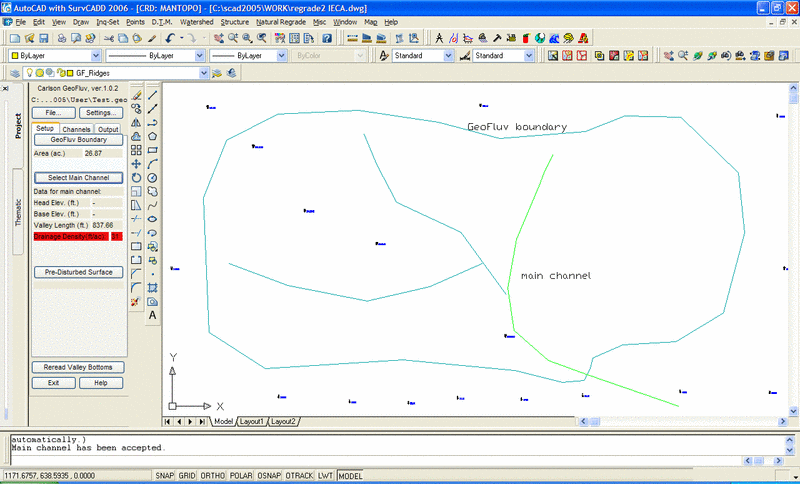800x484 pixels.
Task: Switch to Layout1 drawing tab
Action: 252,422
